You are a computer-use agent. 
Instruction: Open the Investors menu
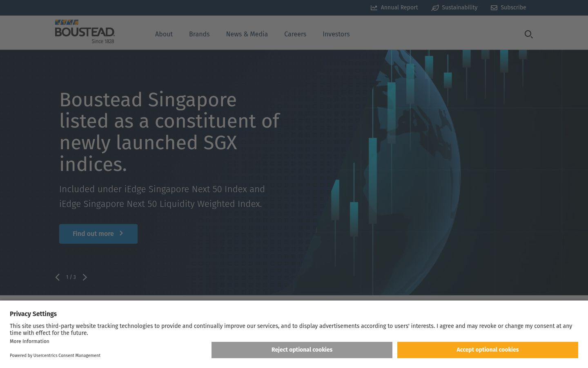pyautogui.click(x=336, y=34)
